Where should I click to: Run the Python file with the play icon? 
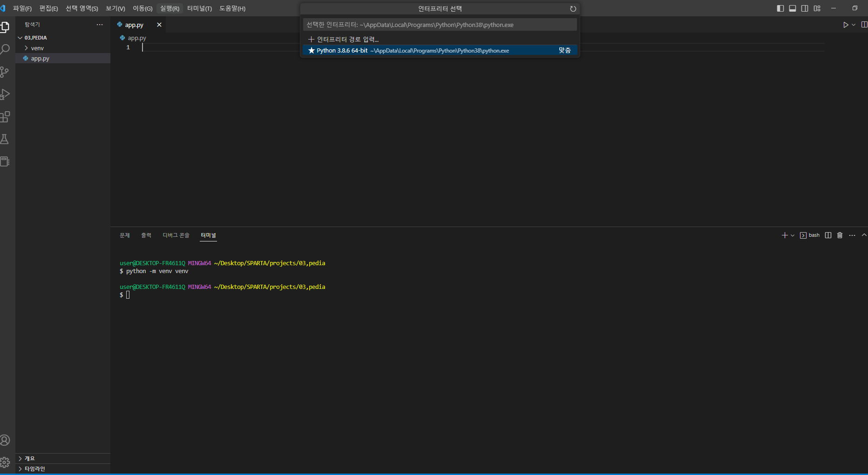click(x=846, y=25)
